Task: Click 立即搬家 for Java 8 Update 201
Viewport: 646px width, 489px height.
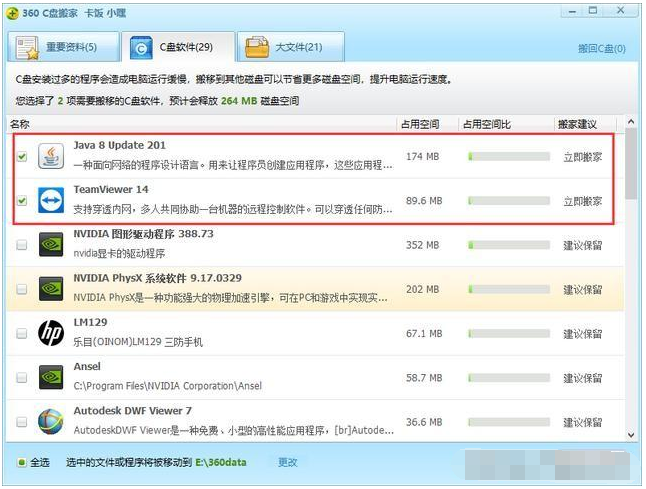Action: [x=583, y=157]
